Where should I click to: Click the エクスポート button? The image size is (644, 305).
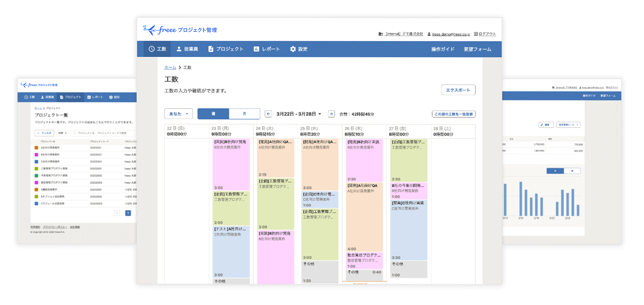pos(458,90)
